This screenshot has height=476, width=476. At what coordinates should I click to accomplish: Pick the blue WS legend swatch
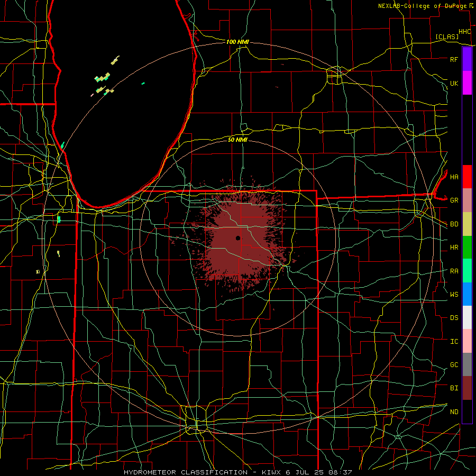point(467,294)
